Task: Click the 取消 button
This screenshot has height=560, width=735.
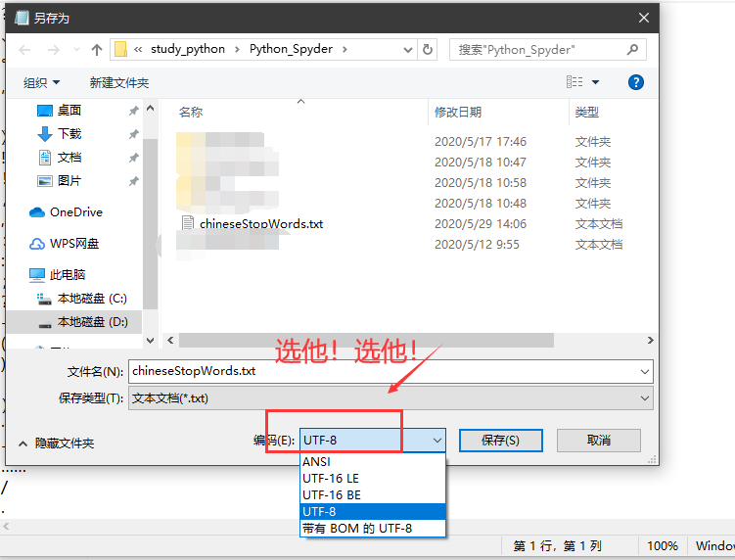Action: pos(599,441)
